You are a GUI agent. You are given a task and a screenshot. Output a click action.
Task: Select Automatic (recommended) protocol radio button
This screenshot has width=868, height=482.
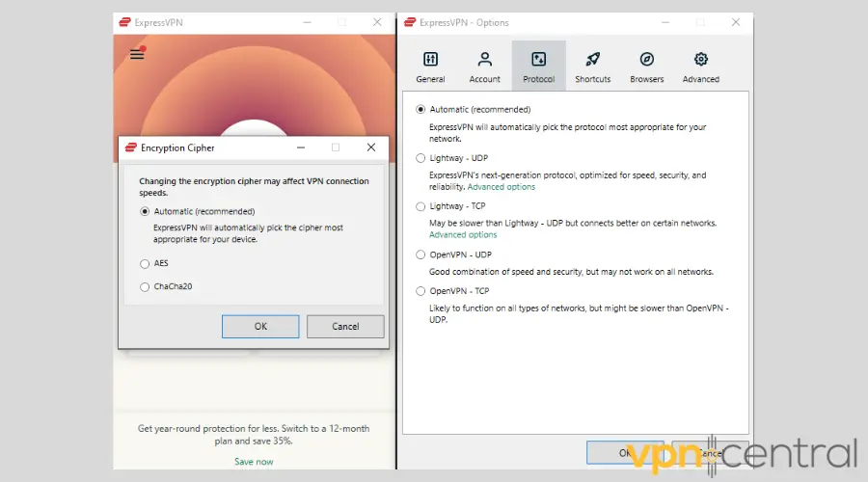point(420,110)
